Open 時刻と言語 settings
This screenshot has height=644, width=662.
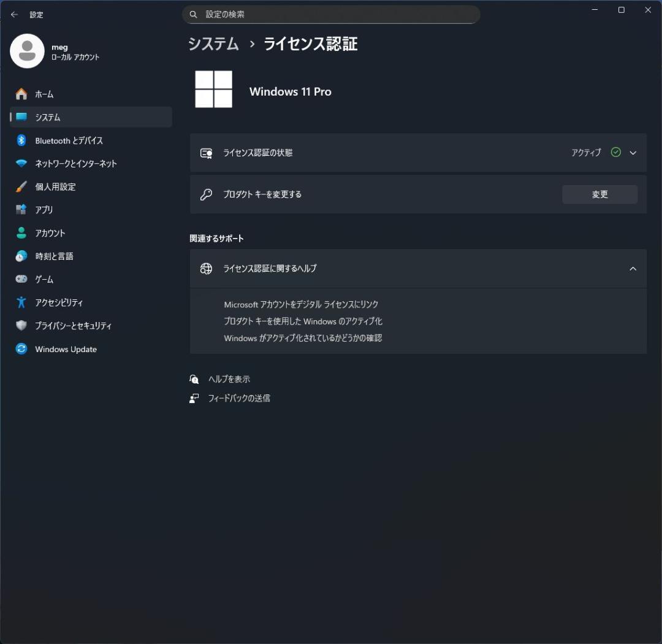coord(55,256)
